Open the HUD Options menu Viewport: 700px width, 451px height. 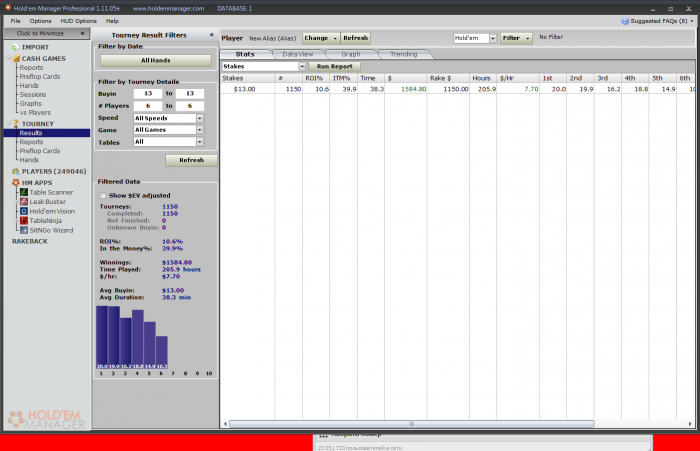pos(79,21)
